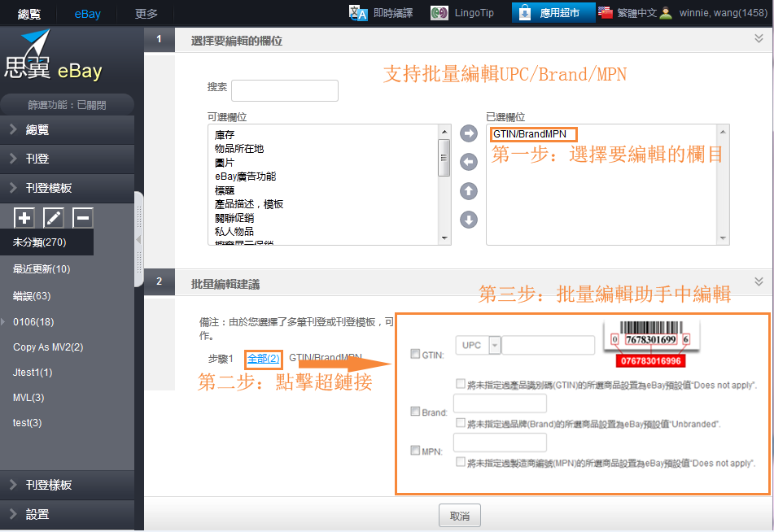This screenshot has height=532, width=774.
Task: Click the available fields list scrollbar thumb
Action: point(444,158)
